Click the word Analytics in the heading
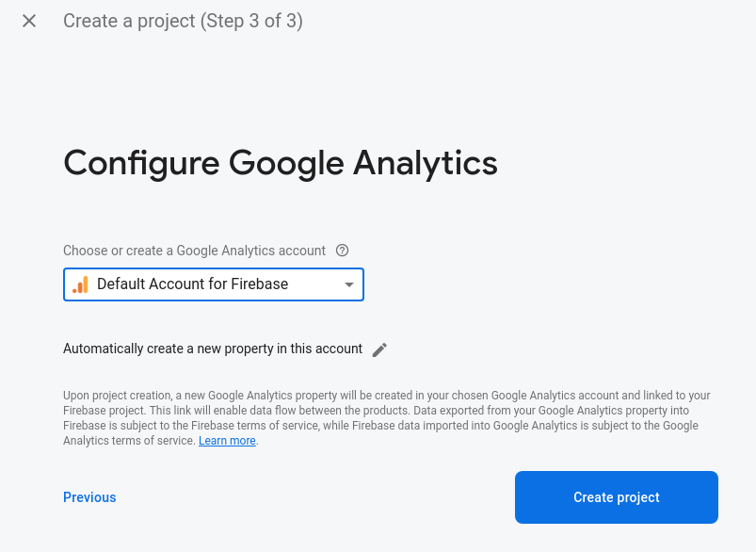Viewport: 756px width, 552px height. pyautogui.click(x=425, y=162)
